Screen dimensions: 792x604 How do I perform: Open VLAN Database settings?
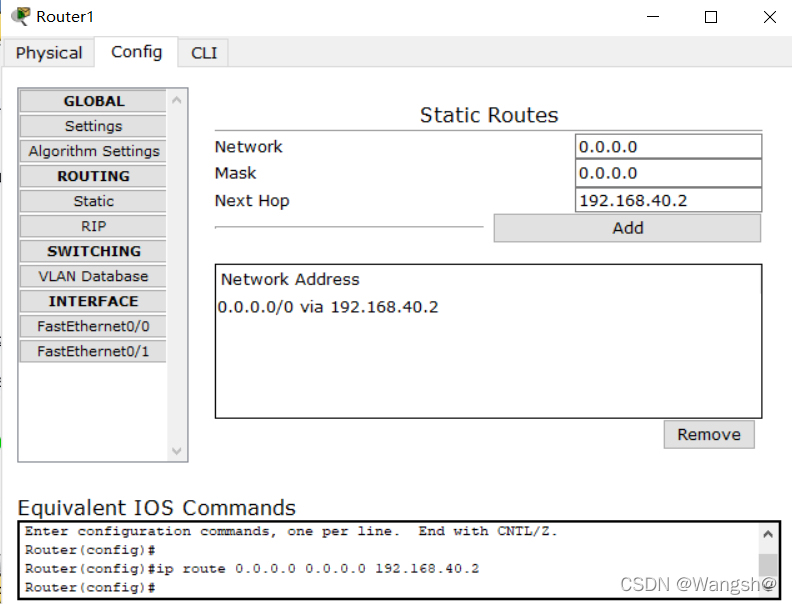(x=93, y=276)
